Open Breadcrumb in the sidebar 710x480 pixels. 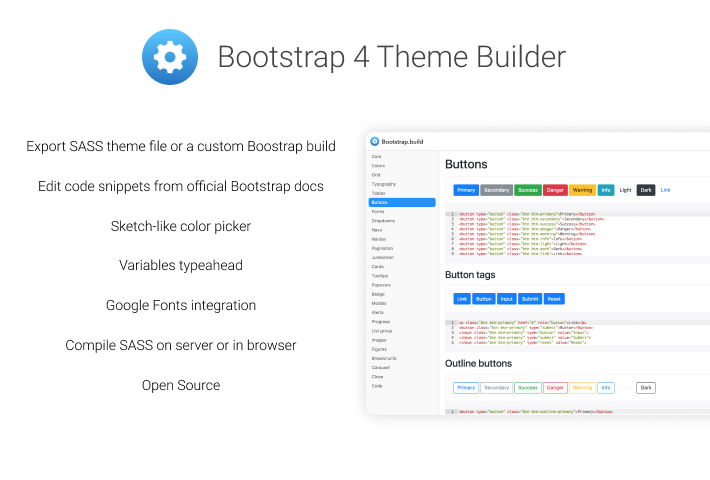[x=384, y=358]
